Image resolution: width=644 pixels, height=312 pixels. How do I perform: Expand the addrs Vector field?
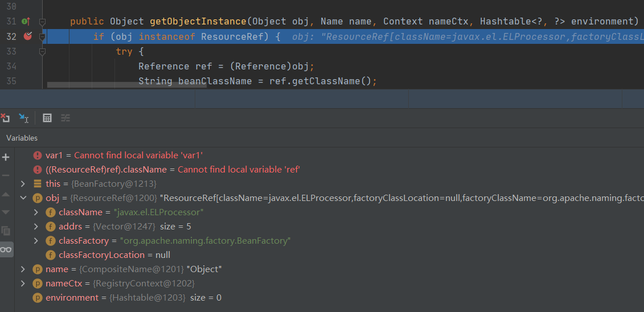pos(36,227)
